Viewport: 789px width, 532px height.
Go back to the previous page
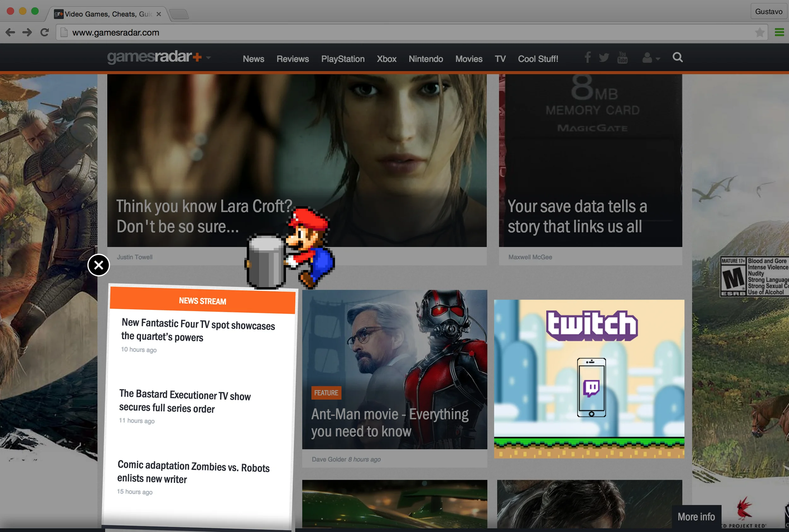click(x=10, y=33)
